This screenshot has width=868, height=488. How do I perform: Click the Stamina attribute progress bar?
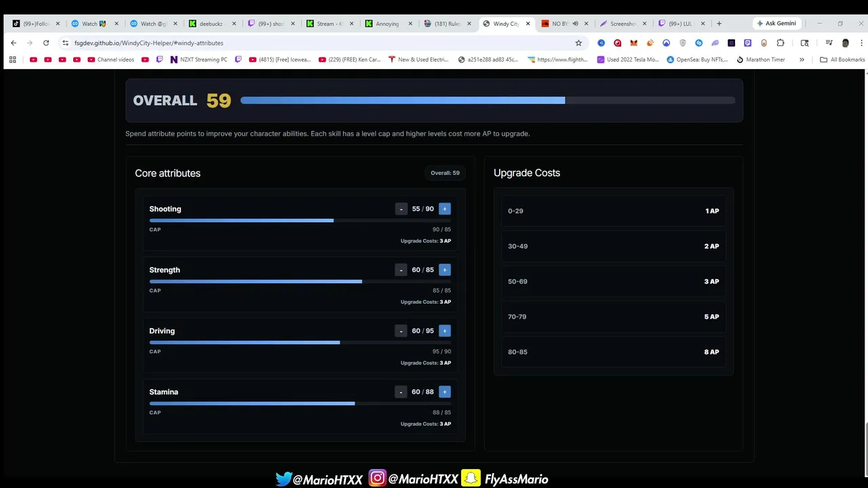coord(300,403)
